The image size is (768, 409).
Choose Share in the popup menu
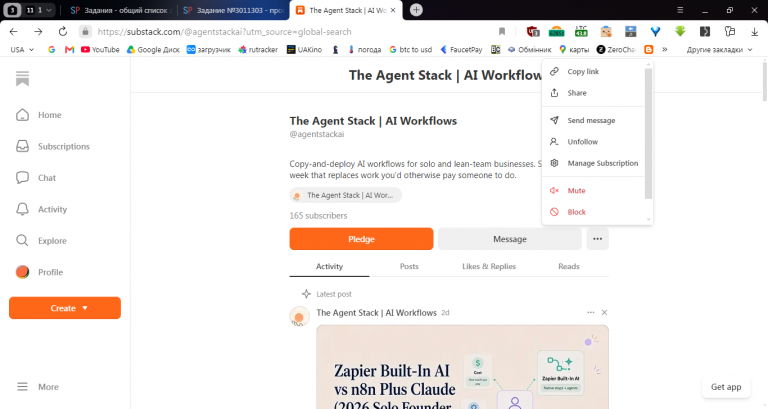(594, 93)
